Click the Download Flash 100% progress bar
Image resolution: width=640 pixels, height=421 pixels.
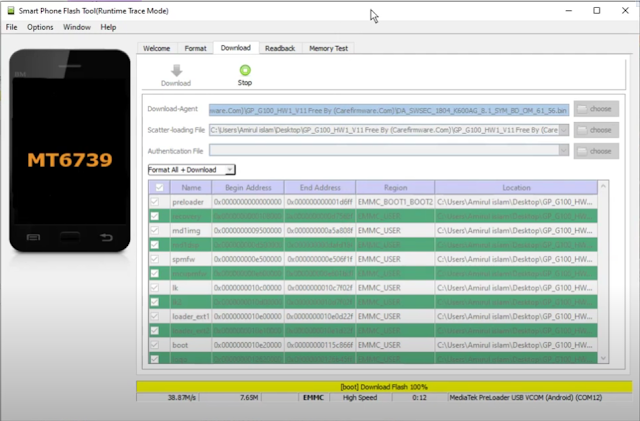(384, 386)
